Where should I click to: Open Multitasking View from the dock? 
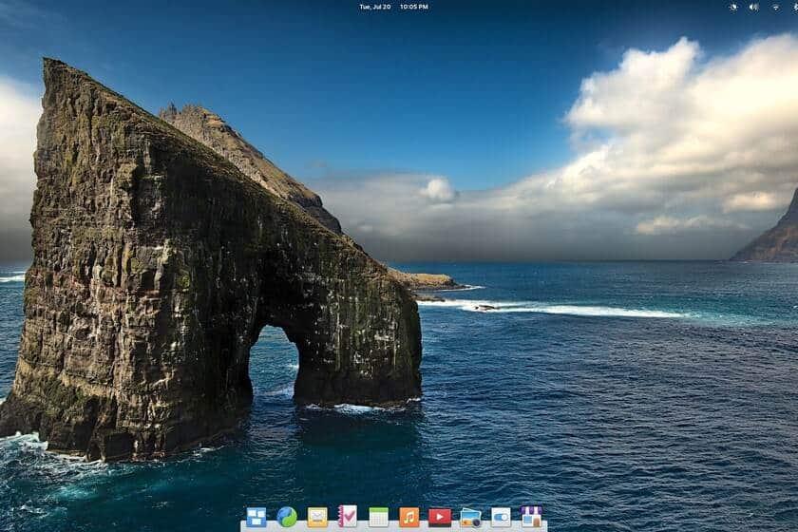pyautogui.click(x=256, y=517)
